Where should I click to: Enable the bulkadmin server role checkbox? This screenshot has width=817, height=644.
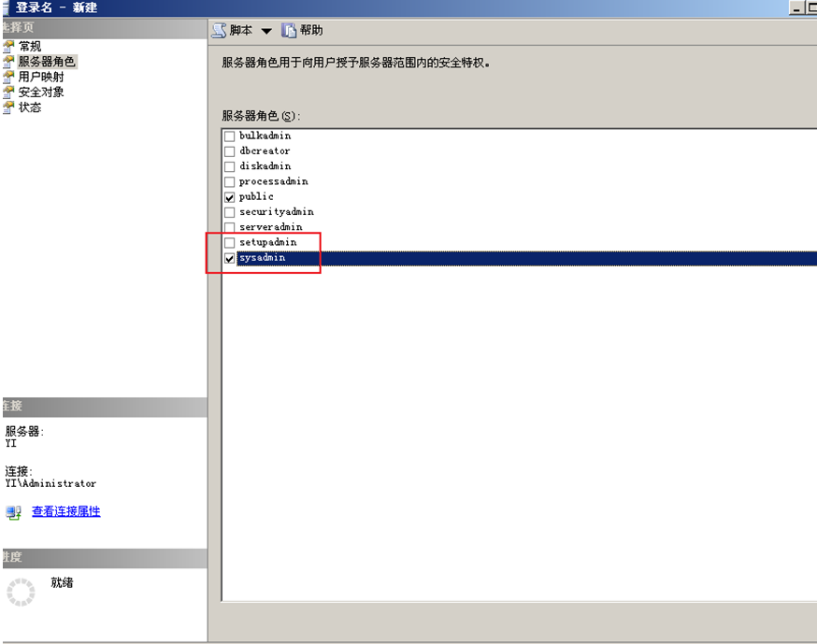pyautogui.click(x=229, y=136)
